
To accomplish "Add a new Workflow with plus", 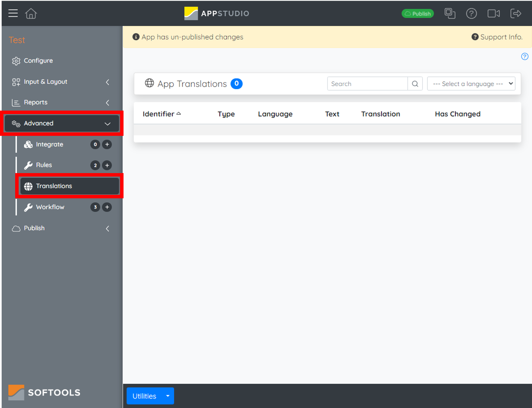I will tap(107, 207).
